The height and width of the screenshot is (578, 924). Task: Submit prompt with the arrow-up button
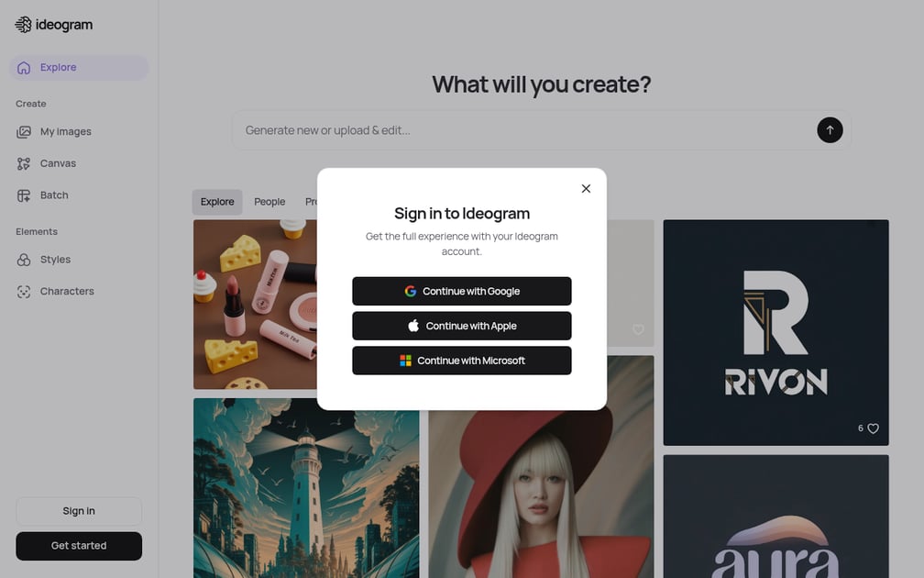coord(829,130)
